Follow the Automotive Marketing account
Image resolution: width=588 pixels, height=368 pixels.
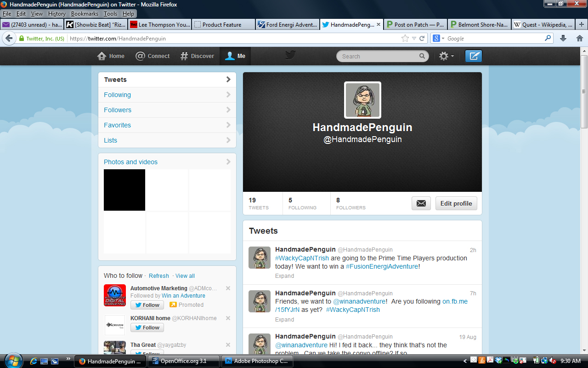(147, 305)
